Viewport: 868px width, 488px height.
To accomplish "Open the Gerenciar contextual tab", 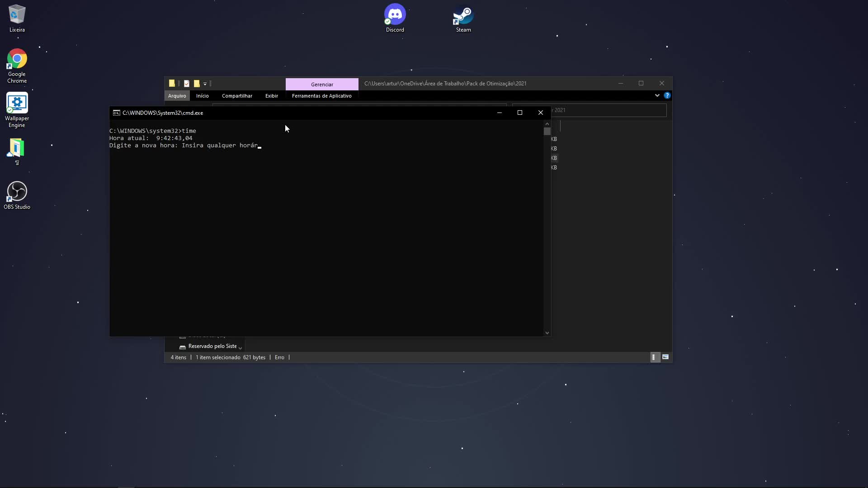I will point(322,84).
